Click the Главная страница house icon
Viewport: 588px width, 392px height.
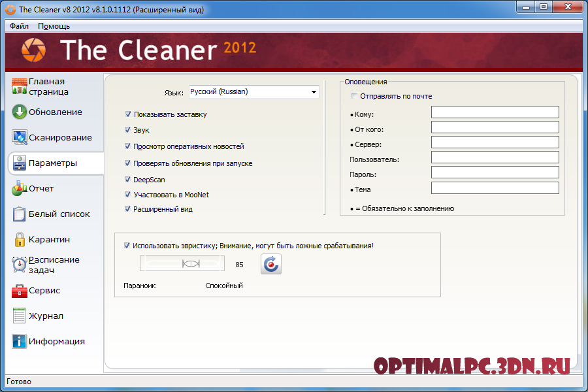click(x=19, y=86)
